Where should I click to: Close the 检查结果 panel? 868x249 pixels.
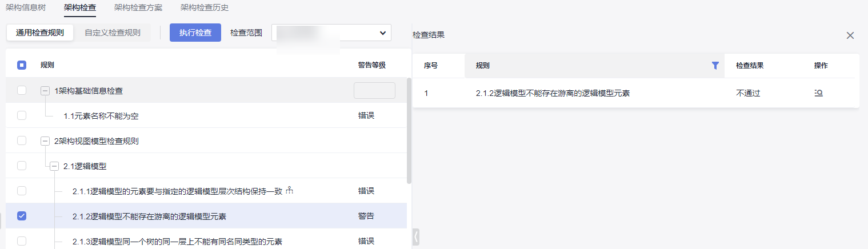coord(850,35)
